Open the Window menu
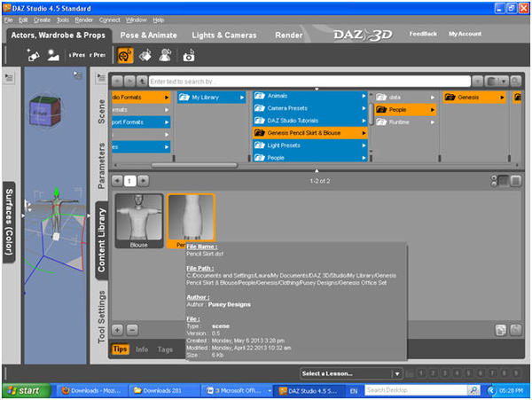 [x=136, y=20]
